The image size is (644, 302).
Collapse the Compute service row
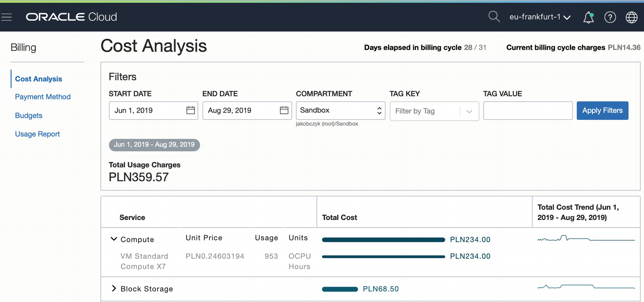pyautogui.click(x=114, y=239)
